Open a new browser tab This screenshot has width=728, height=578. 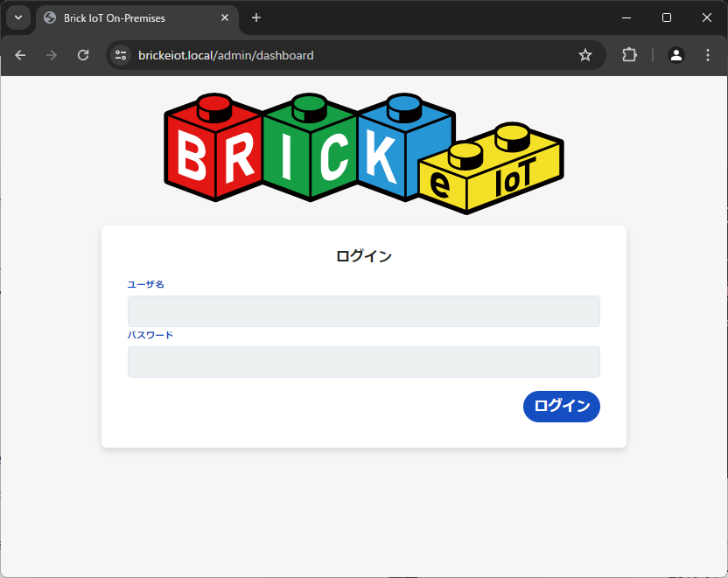(x=255, y=17)
